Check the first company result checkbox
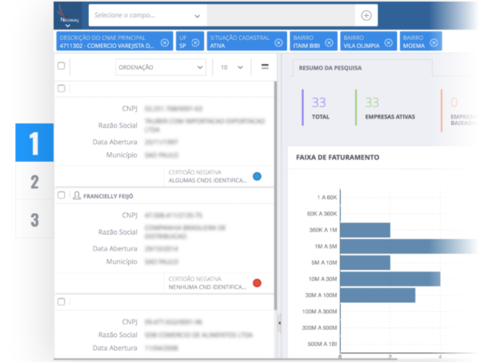Screen dimensions: 480x362 (61, 88)
